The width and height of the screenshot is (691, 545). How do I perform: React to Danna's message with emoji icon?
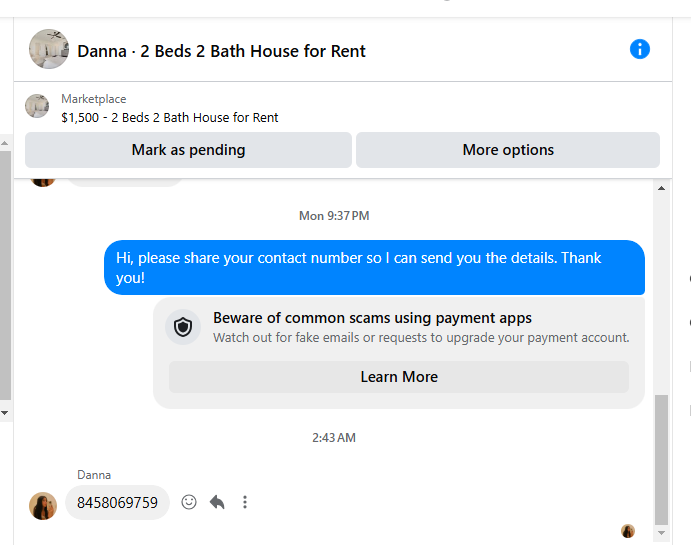pyautogui.click(x=189, y=502)
